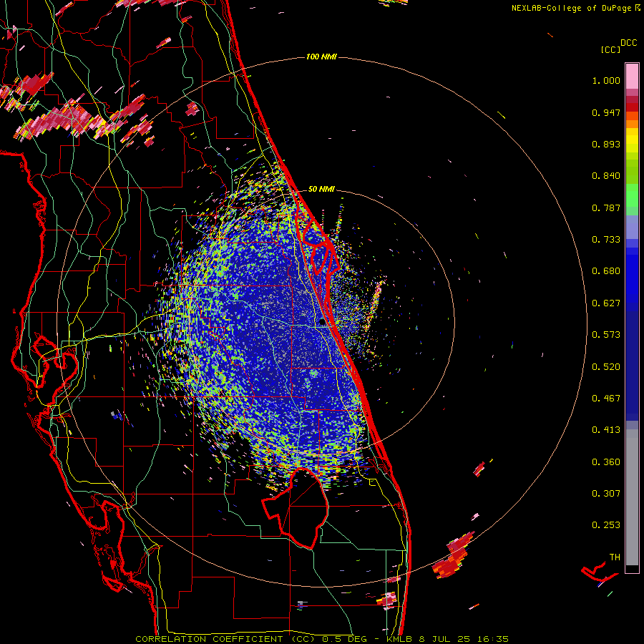Click the bottom CORRELATION COEFFICIENT caption
Viewport: 644px width, 644px height.
[x=321, y=639]
